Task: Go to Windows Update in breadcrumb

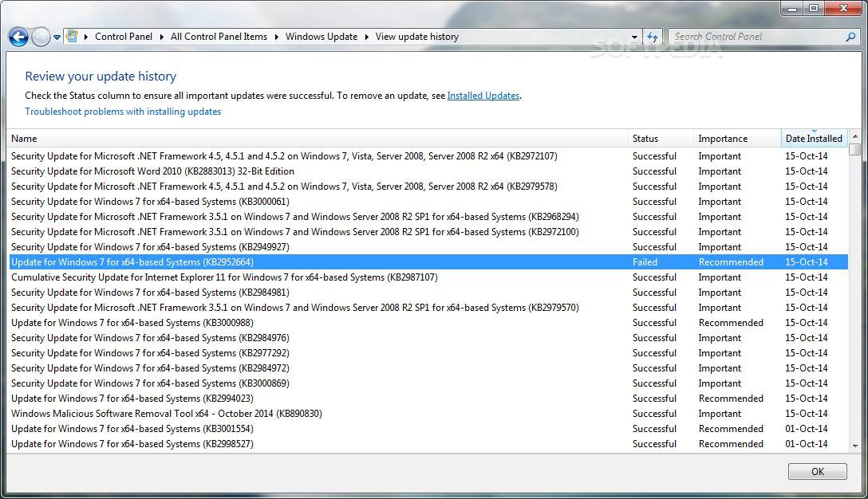Action: pyautogui.click(x=322, y=37)
